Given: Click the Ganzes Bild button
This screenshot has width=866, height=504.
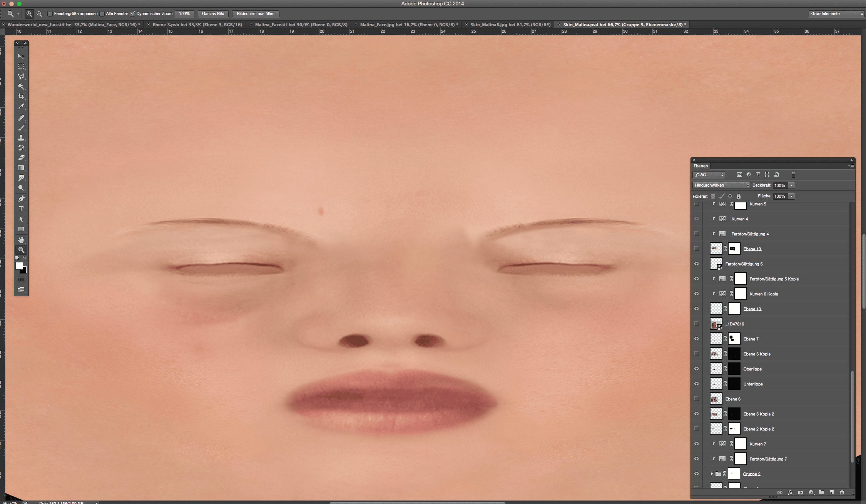Looking at the screenshot, I should tap(213, 14).
